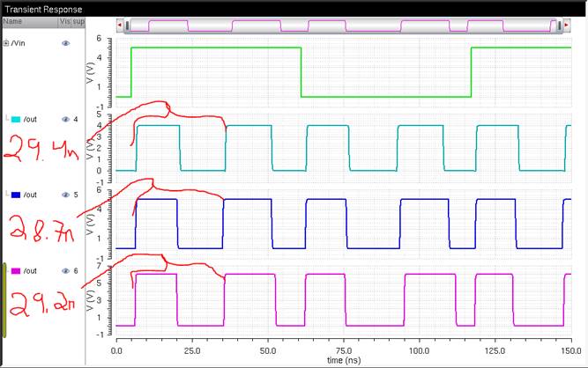Click the cyan /out color swatch
The image size is (588, 368).
point(16,120)
